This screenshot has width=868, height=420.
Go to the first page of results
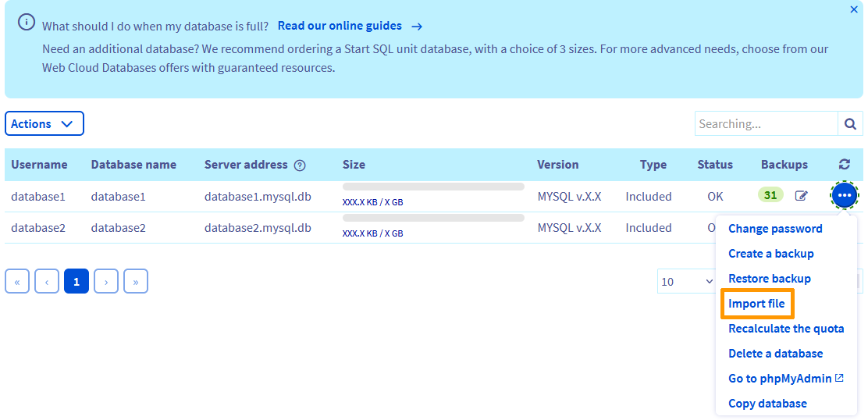pos(17,282)
